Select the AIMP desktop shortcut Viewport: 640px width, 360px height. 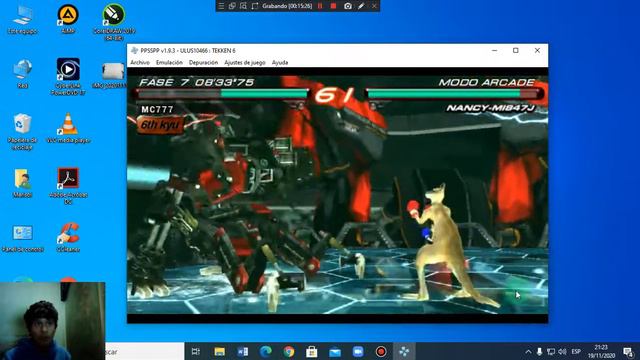[68, 20]
